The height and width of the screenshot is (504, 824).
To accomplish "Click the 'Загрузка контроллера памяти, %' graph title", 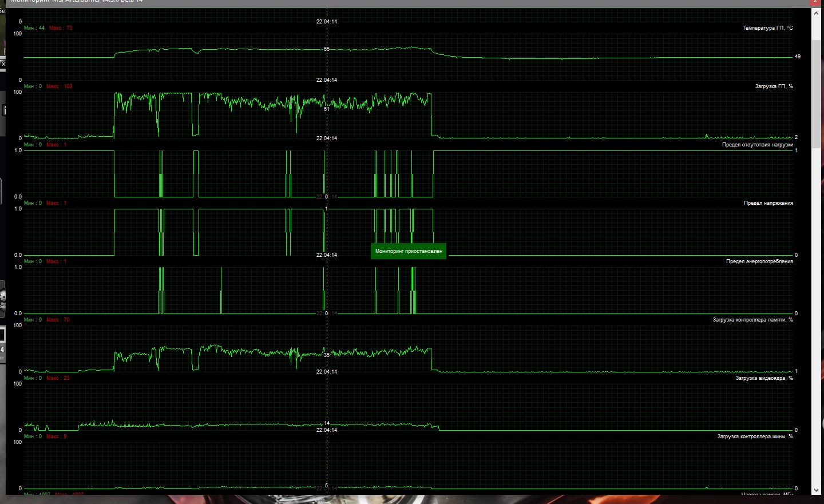I will [752, 320].
